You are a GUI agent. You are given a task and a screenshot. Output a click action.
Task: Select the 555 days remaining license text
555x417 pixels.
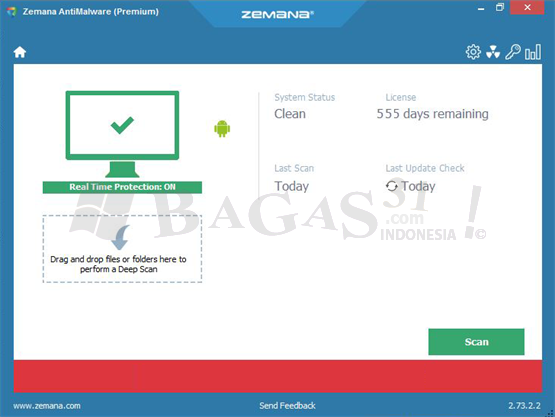click(x=432, y=114)
